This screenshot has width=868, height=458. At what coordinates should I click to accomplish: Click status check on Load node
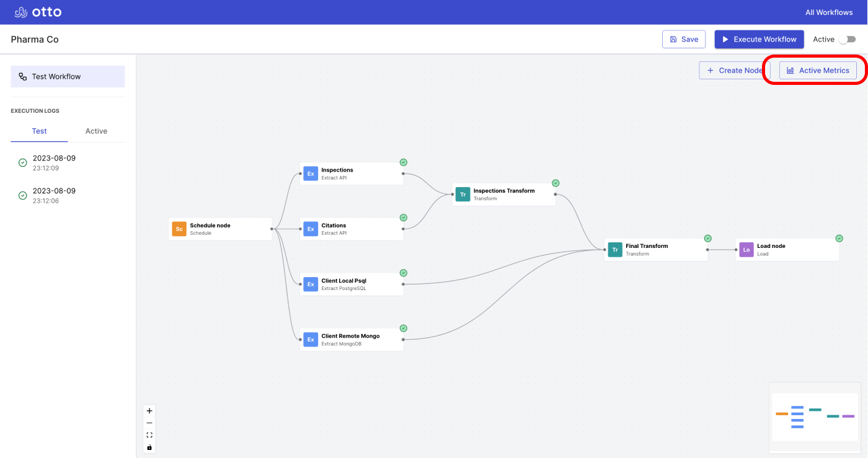839,239
